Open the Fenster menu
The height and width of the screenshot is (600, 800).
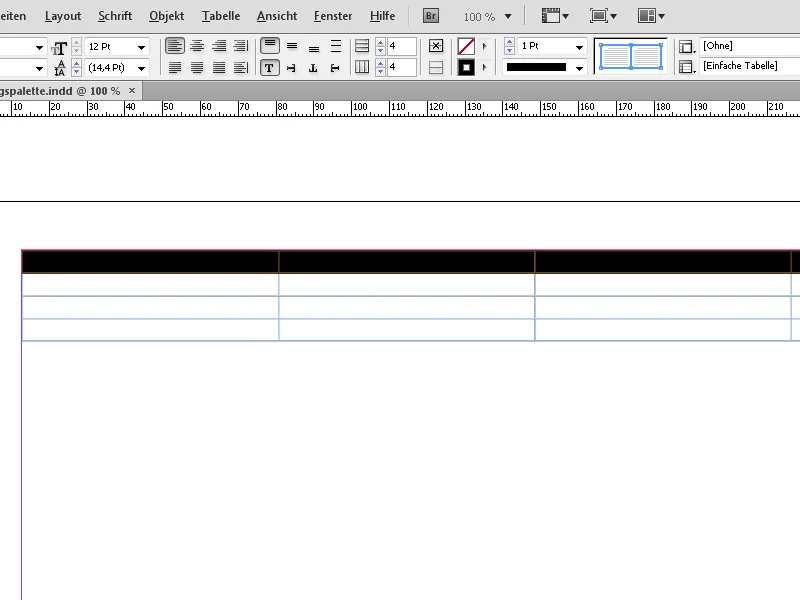click(x=333, y=16)
